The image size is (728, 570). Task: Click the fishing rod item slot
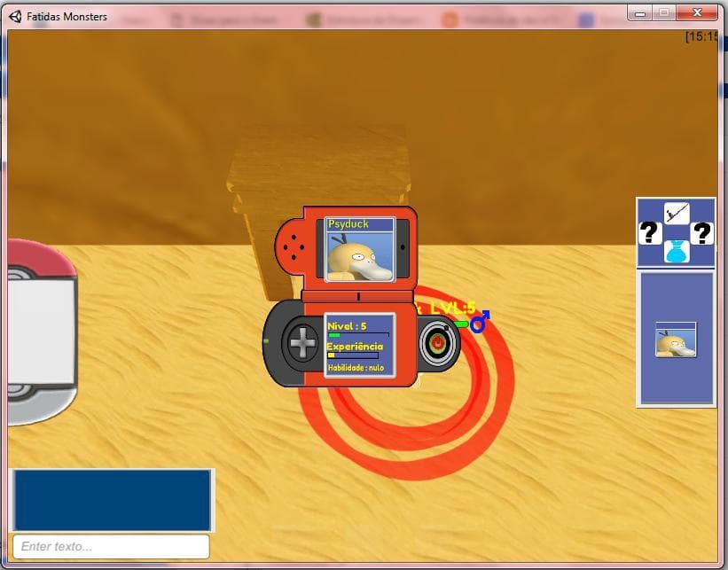click(676, 214)
